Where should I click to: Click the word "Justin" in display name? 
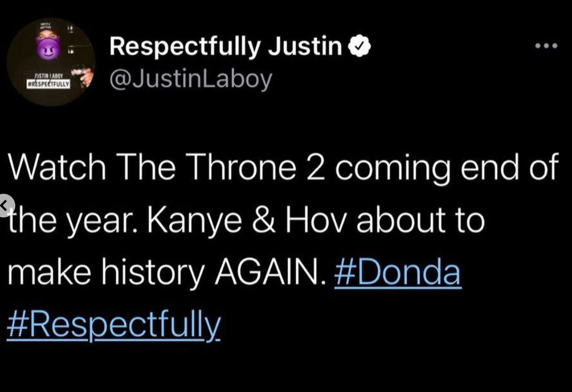click(x=305, y=47)
